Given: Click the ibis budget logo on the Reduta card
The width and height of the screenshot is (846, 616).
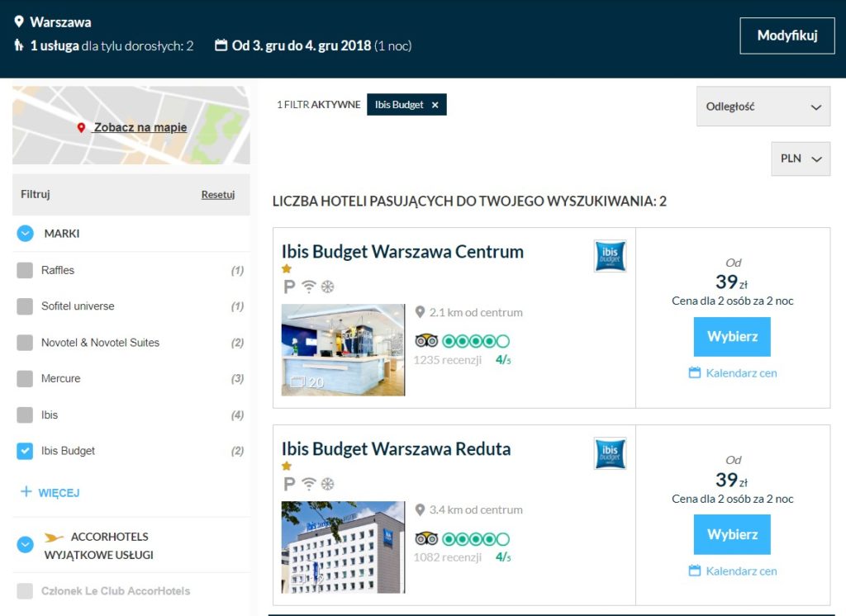Looking at the screenshot, I should click(x=610, y=453).
